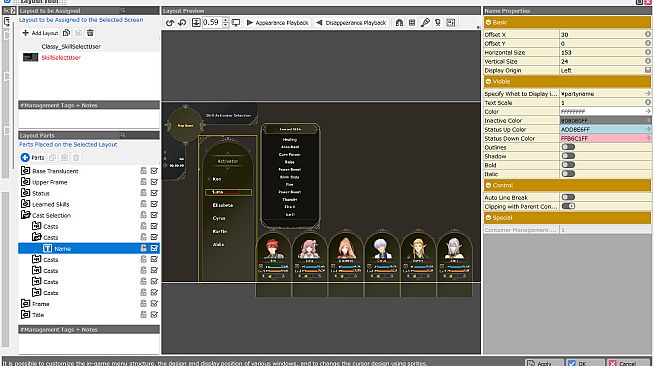Click the redo arrow in Layout Preview toolbar
Screen dimensions: 654x366
182,23
